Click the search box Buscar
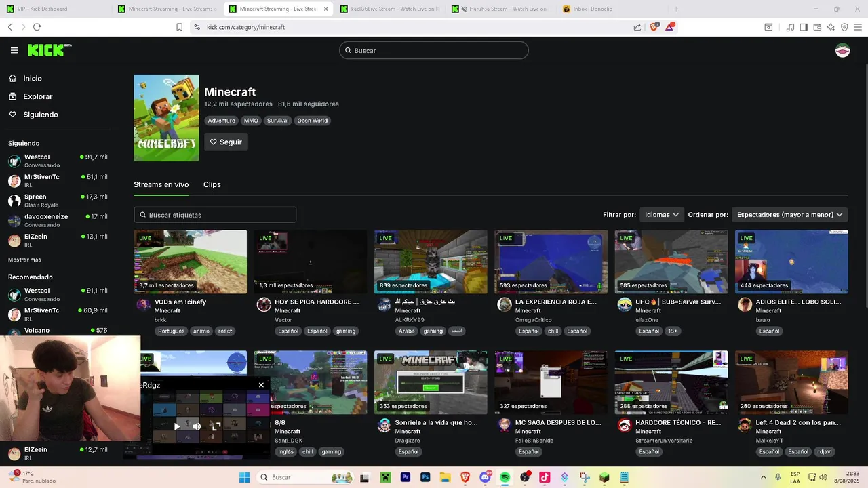This screenshot has width=868, height=488. coord(434,50)
